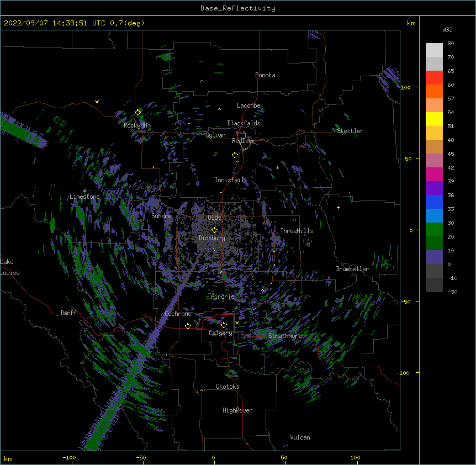Select the Blackfalds city label
476x465 pixels.
pos(244,123)
